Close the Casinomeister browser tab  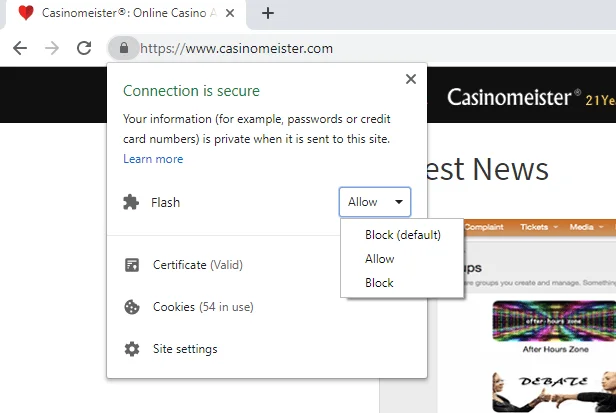click(230, 13)
